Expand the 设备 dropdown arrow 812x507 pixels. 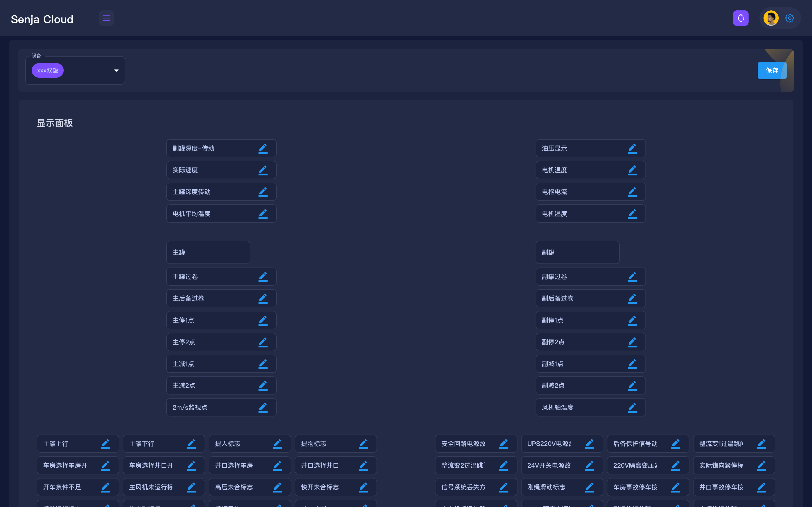tap(116, 70)
